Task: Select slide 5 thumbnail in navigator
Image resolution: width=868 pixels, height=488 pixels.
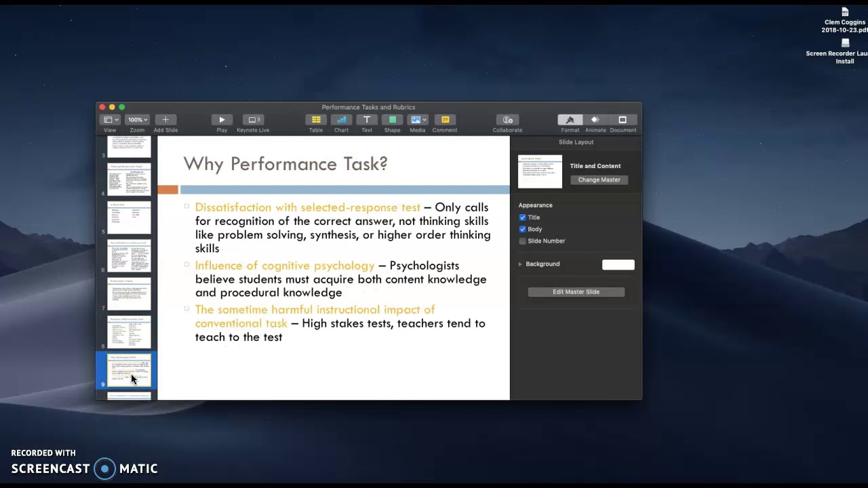Action: click(129, 218)
